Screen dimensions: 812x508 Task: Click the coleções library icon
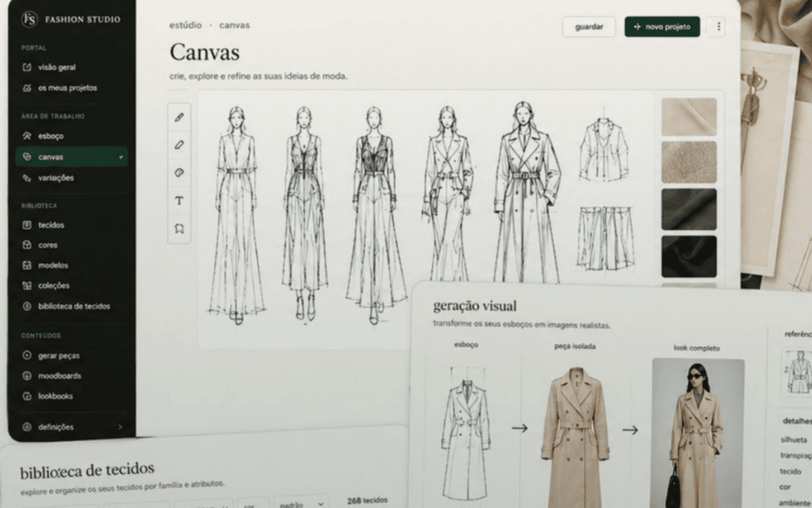27,285
